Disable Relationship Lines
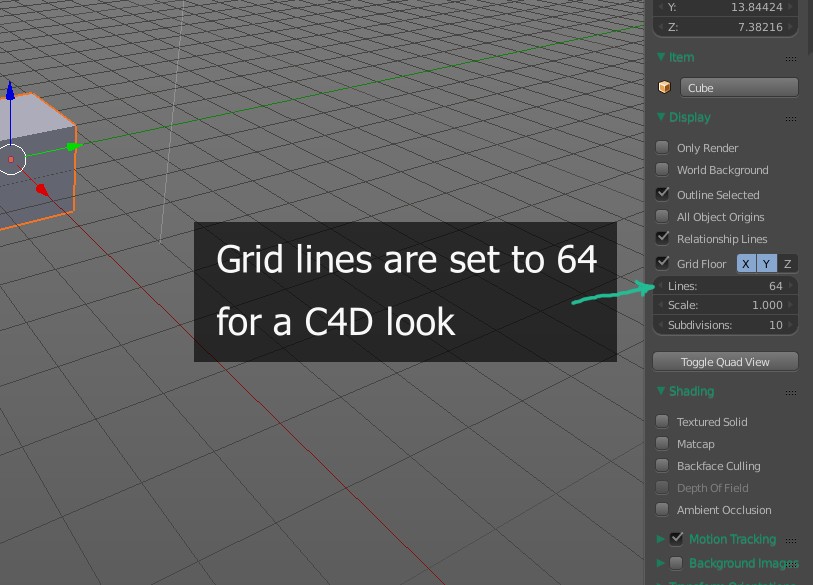The width and height of the screenshot is (813, 585). coord(662,238)
